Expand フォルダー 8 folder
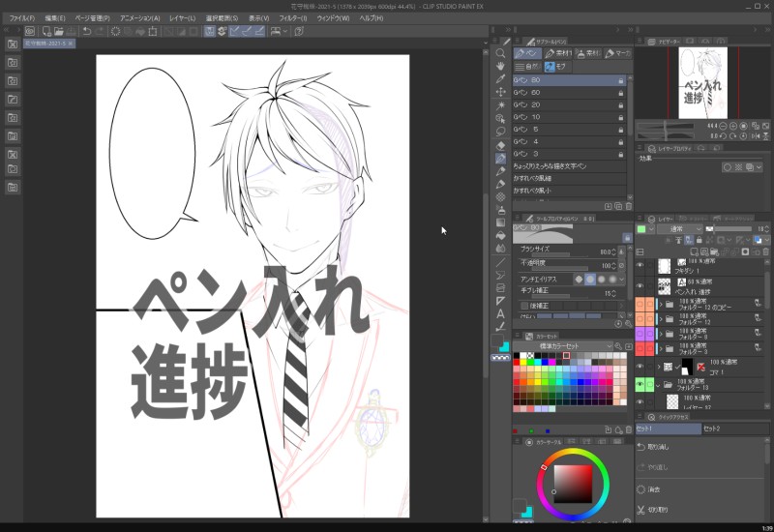The width and height of the screenshot is (774, 532). click(661, 334)
